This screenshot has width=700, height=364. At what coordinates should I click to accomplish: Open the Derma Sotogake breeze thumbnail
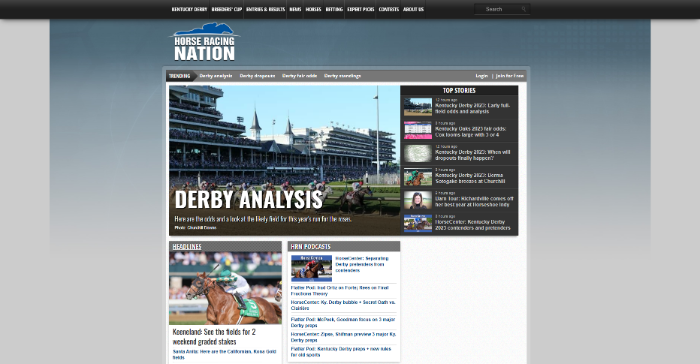click(418, 177)
